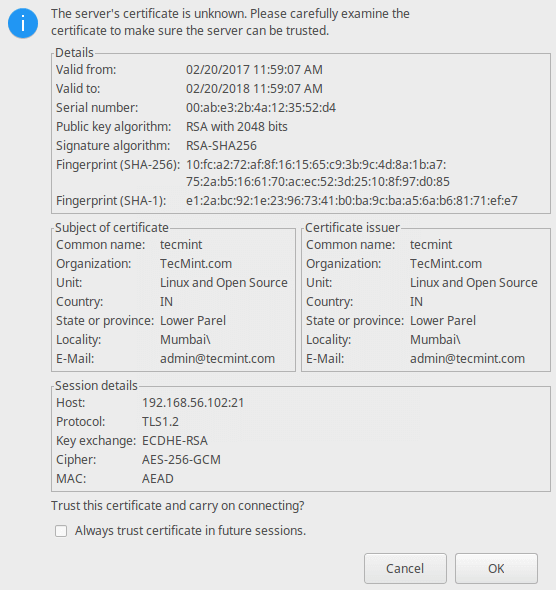Cancel the certificate trust dialog
The height and width of the screenshot is (590, 556).
point(405,568)
